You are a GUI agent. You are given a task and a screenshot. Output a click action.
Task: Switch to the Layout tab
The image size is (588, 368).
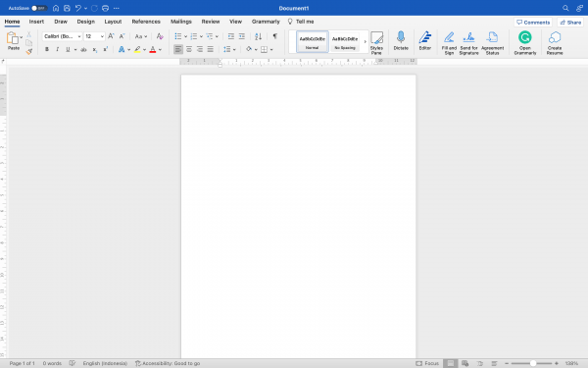(113, 22)
